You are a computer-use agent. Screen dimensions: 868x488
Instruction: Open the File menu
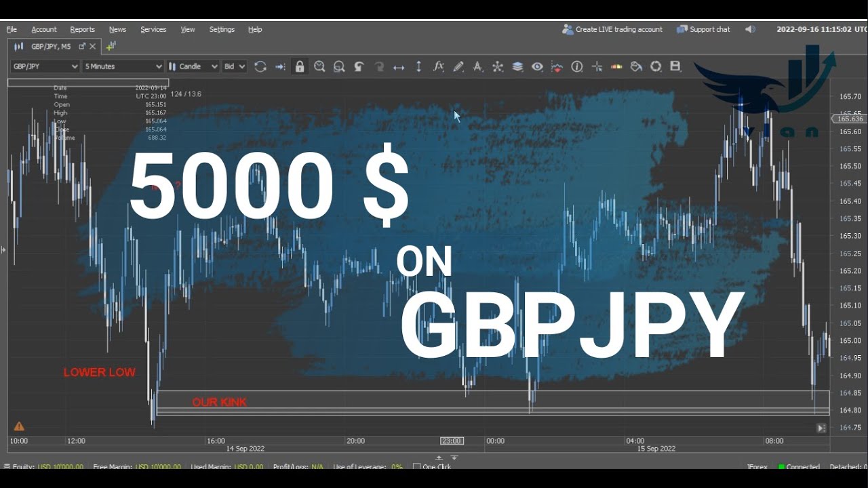(x=12, y=29)
